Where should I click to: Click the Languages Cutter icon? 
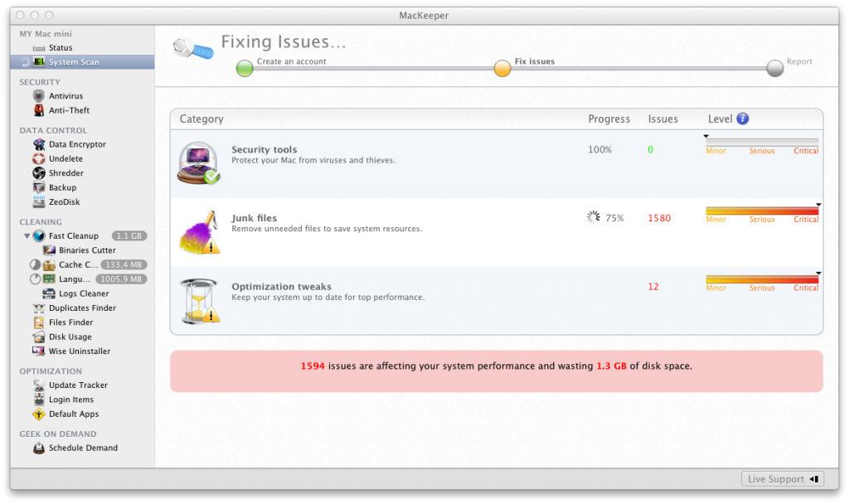(49, 279)
